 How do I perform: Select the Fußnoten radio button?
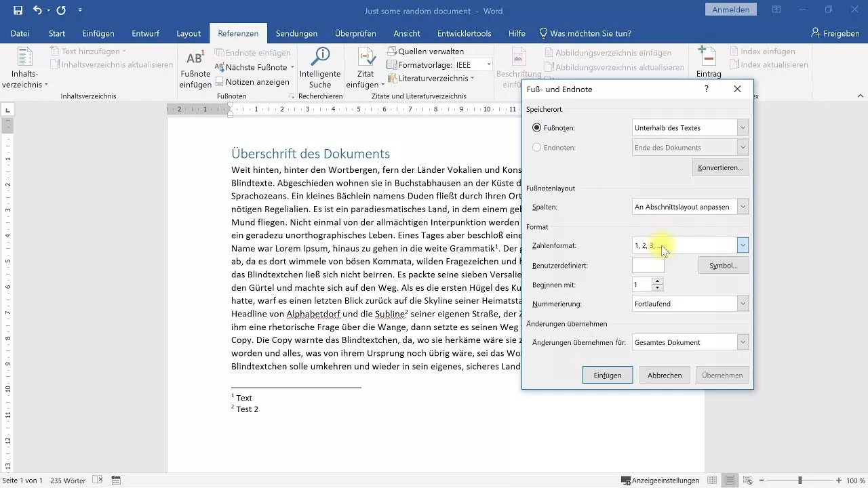536,127
